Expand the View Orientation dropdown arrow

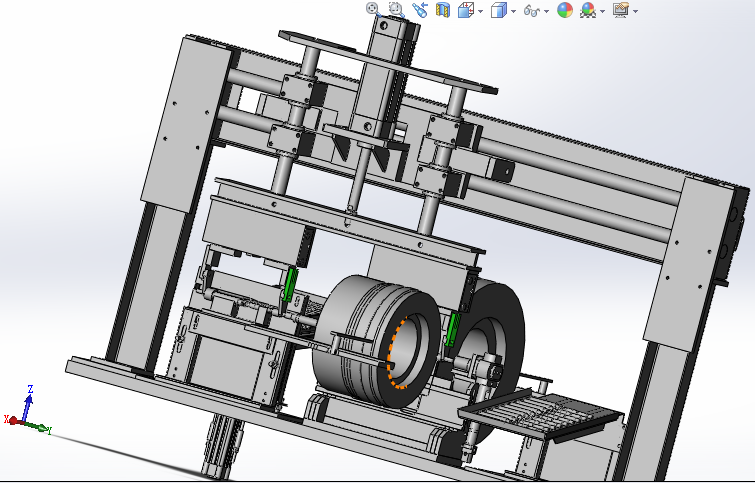(481, 11)
